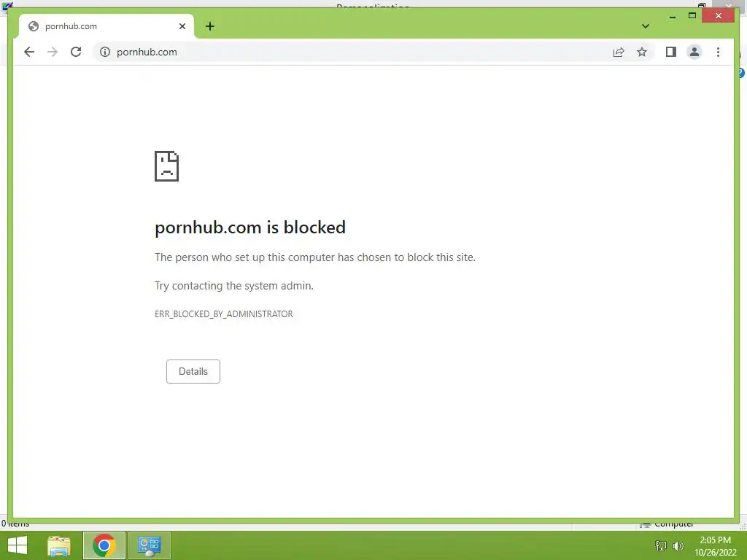747x560 pixels.
Task: Click the 'chosen to block this site' sentence
Action: [x=315, y=257]
